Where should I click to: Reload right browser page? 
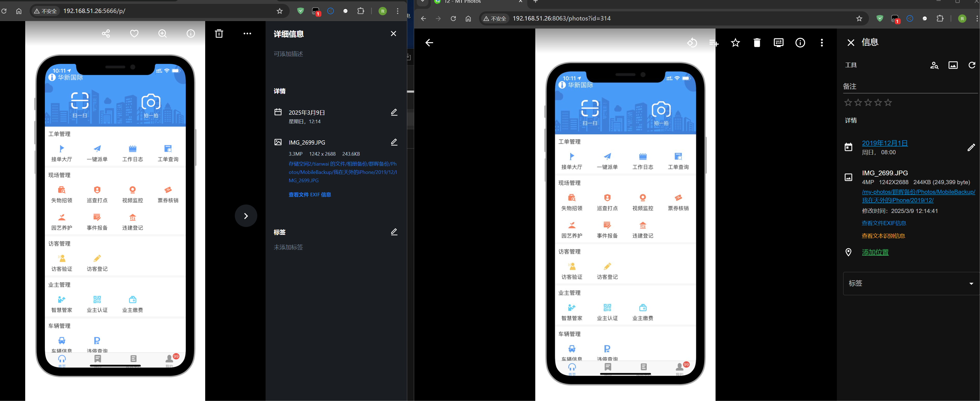(453, 18)
